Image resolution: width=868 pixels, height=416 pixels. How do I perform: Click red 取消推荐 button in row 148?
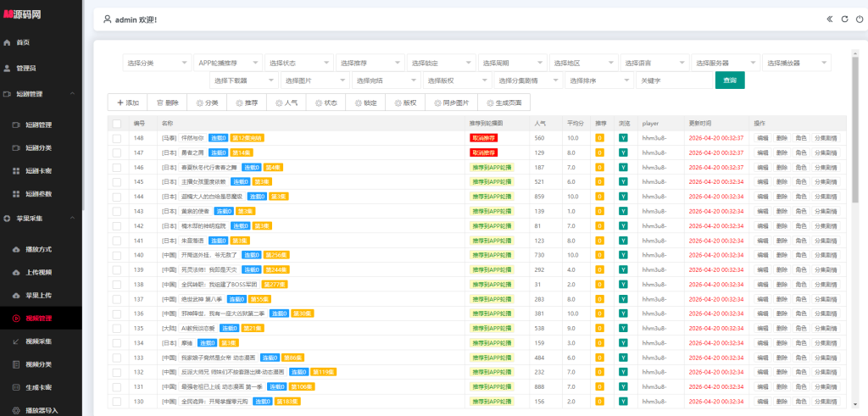pyautogui.click(x=483, y=138)
